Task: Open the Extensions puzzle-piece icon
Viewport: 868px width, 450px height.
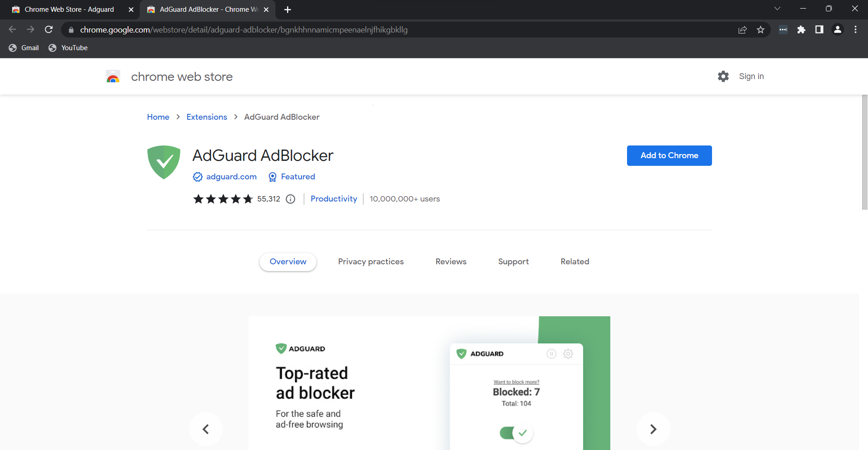Action: tap(802, 29)
